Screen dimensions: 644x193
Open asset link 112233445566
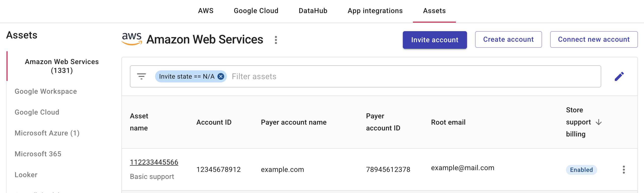click(x=154, y=162)
